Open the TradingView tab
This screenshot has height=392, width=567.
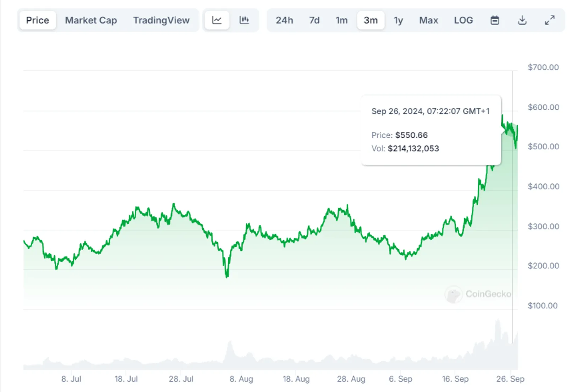(x=161, y=20)
